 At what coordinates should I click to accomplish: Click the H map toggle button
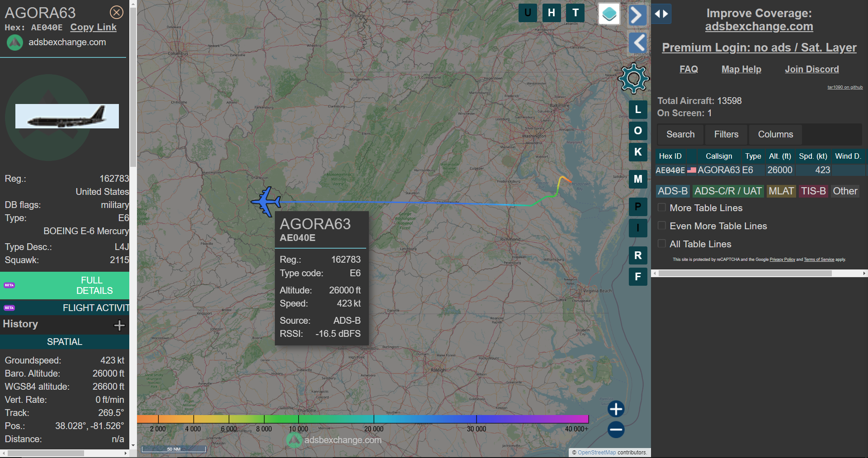(552, 13)
